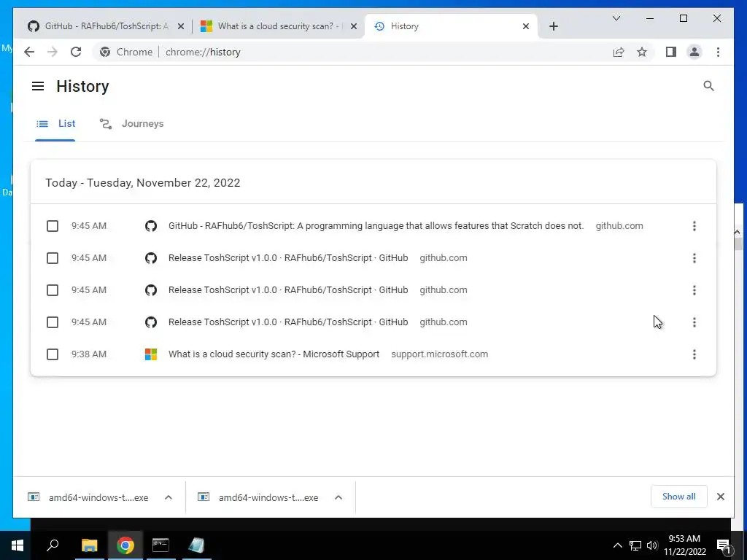Screen dimensions: 747x560
Task: Open options chevron for the second downloaded exe
Action: 338,497
